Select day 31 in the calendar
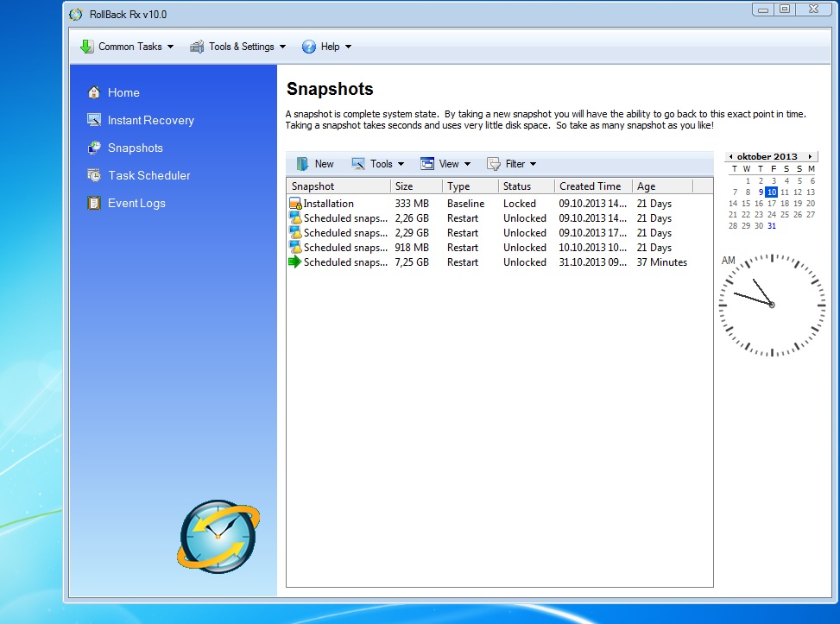Screen dimensions: 840x624 tap(772, 225)
